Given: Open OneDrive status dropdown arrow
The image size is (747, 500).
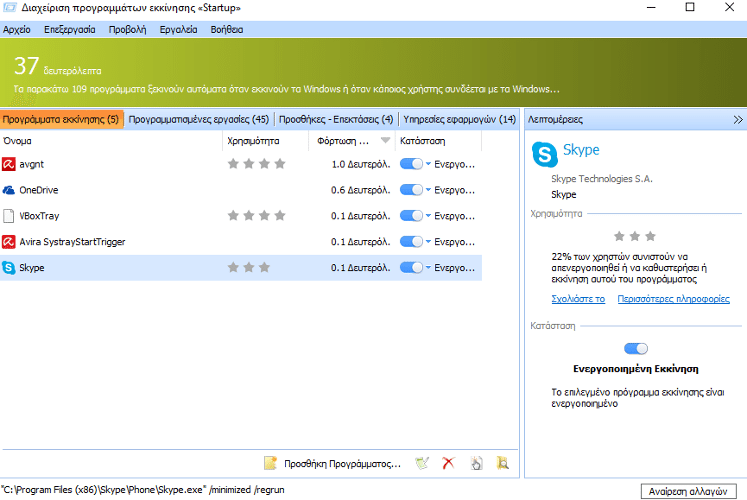Looking at the screenshot, I should coord(428,190).
